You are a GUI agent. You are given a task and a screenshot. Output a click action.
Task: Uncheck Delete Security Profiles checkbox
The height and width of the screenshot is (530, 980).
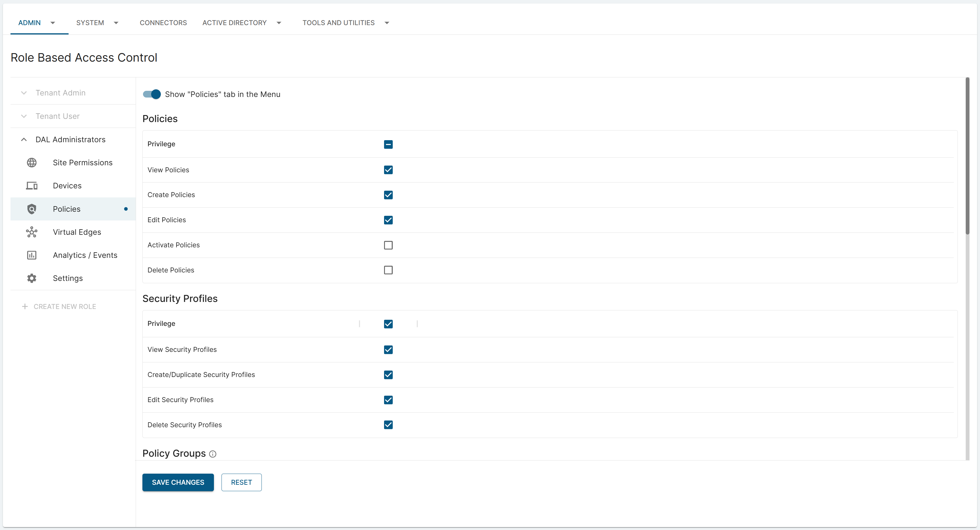point(388,425)
